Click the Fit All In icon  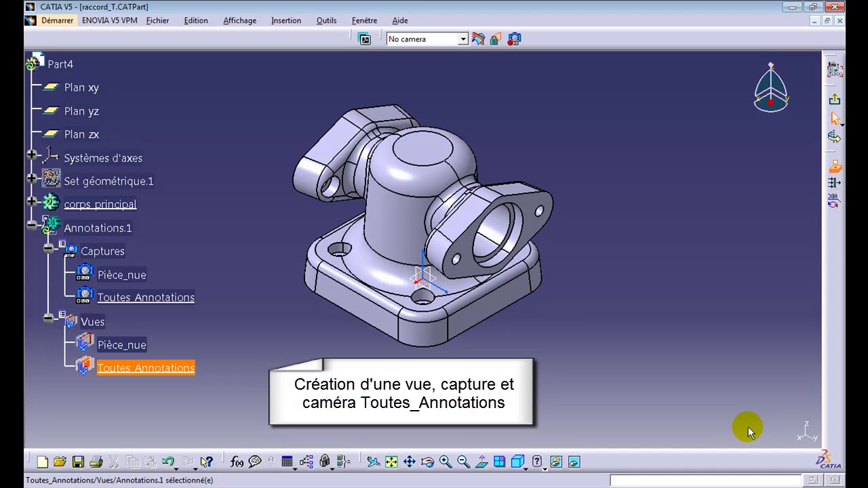(391, 462)
